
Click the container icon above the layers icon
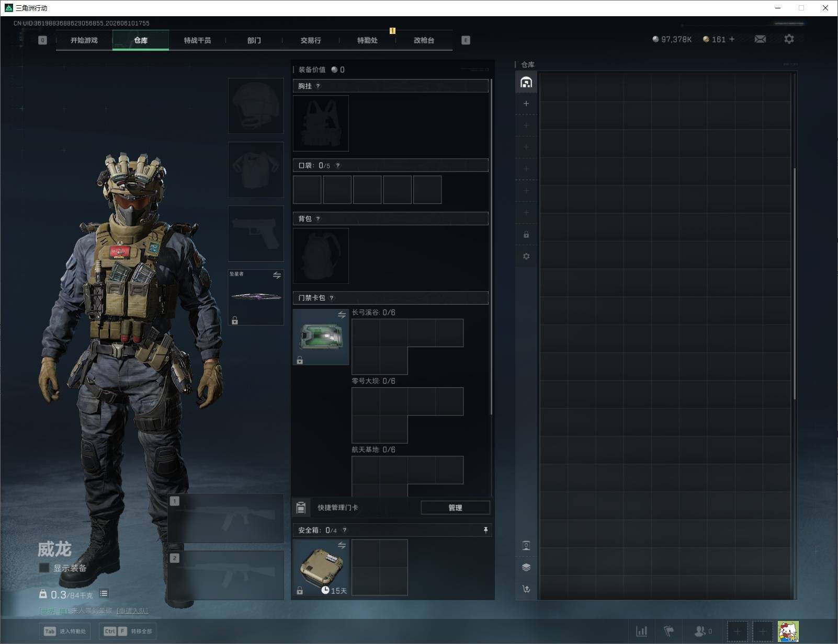point(526,546)
